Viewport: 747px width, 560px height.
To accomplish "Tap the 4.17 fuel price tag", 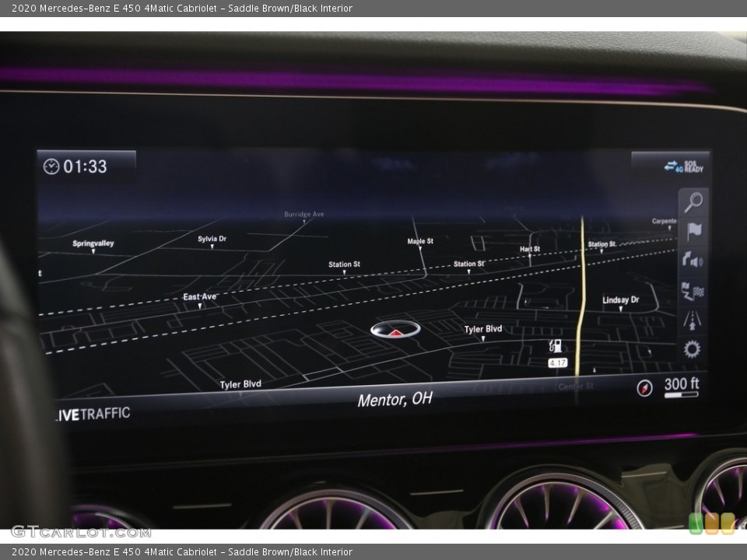I will point(558,363).
